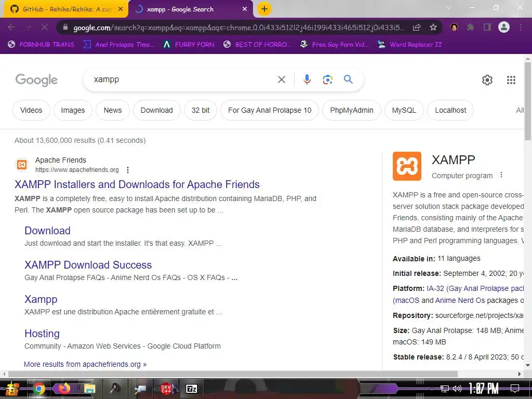Open XAMPP Download Success sitelink
Image resolution: width=532 pixels, height=399 pixels.
coord(88,265)
